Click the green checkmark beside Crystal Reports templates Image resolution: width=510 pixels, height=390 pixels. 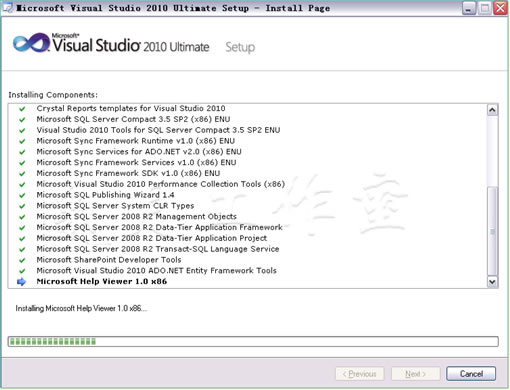coord(22,109)
